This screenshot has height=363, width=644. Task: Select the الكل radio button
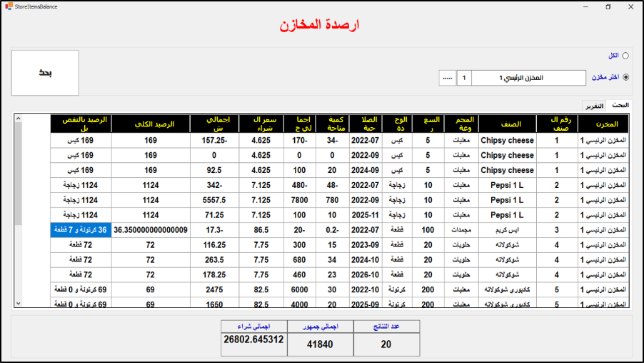click(625, 56)
